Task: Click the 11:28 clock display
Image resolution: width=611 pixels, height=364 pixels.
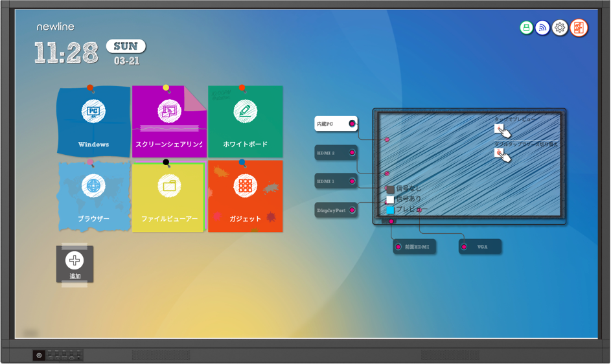Action: pyautogui.click(x=65, y=53)
